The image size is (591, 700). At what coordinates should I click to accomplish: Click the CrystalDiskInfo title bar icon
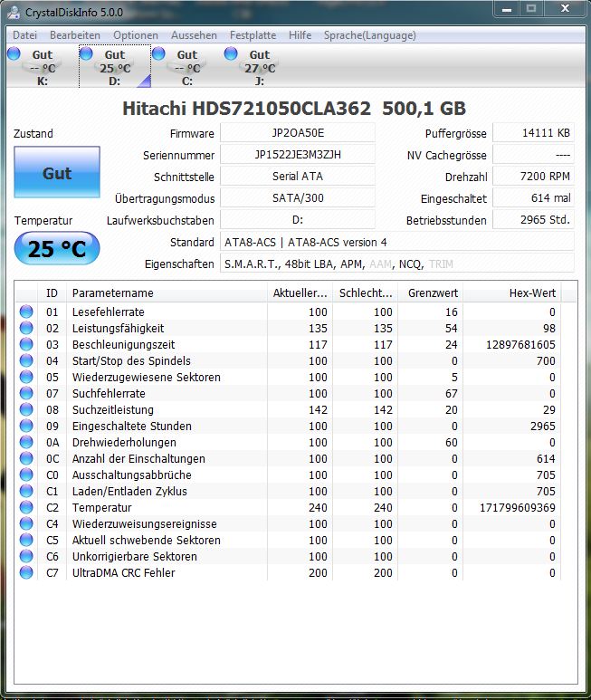(x=14, y=12)
